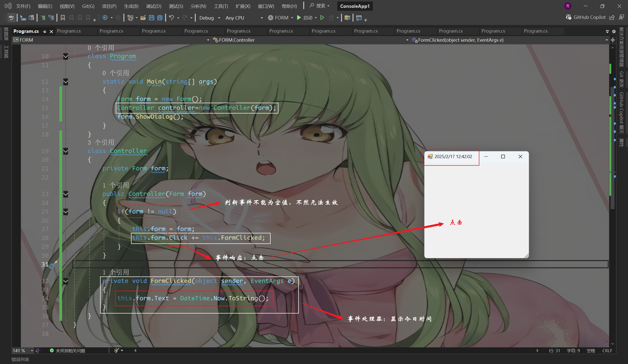Click the 启动 start debugging button
628x364 pixels.
click(x=304, y=18)
